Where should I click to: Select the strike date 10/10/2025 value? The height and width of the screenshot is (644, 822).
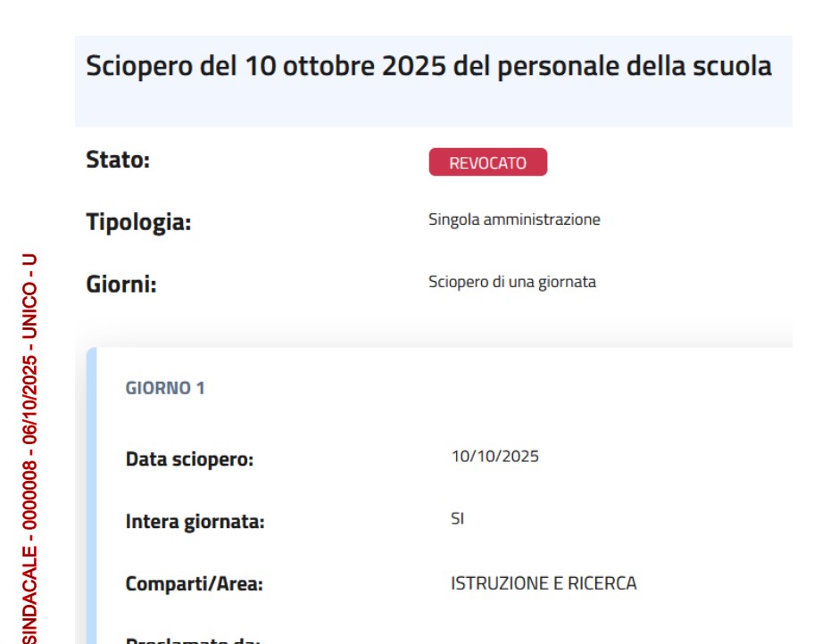495,457
